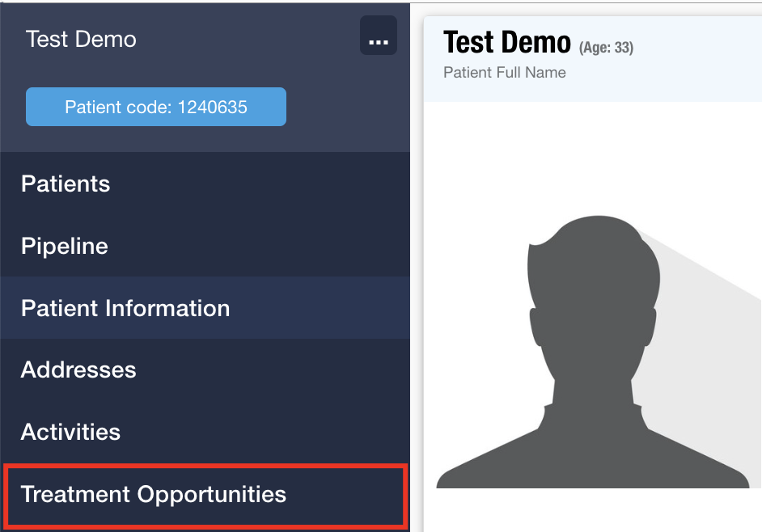Click the Test Demo name in the sidebar
The image size is (762, 532).
coord(81,39)
